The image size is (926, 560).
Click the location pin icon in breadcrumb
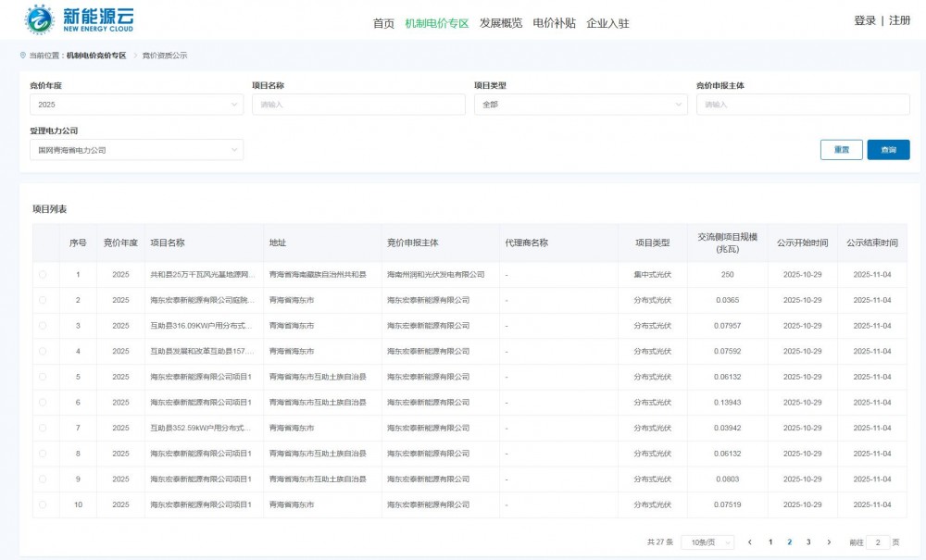click(x=23, y=56)
